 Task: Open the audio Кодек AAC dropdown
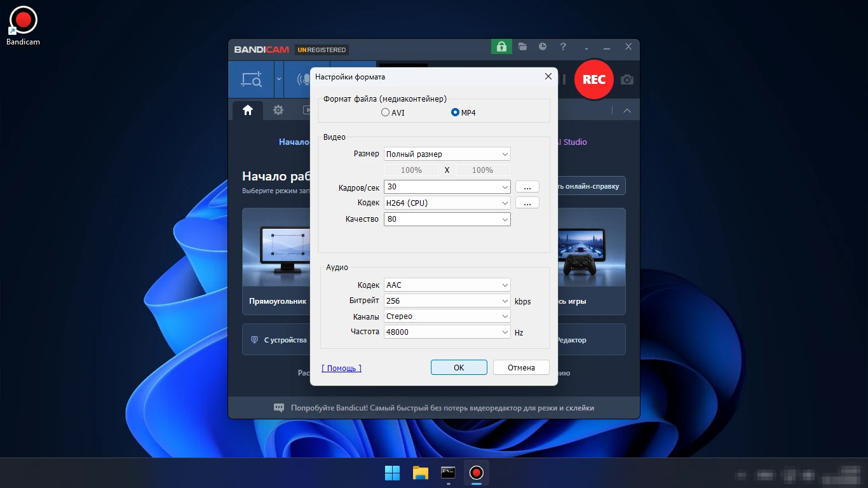point(447,285)
